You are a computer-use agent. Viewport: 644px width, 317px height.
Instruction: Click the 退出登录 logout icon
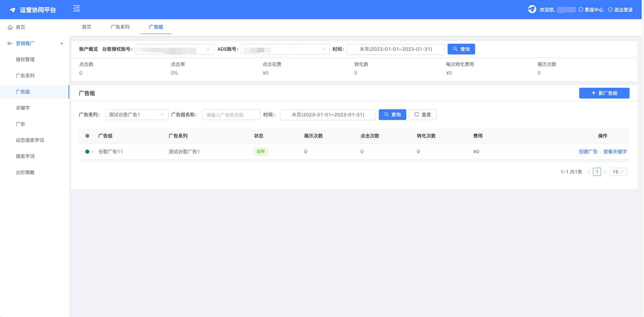610,10
